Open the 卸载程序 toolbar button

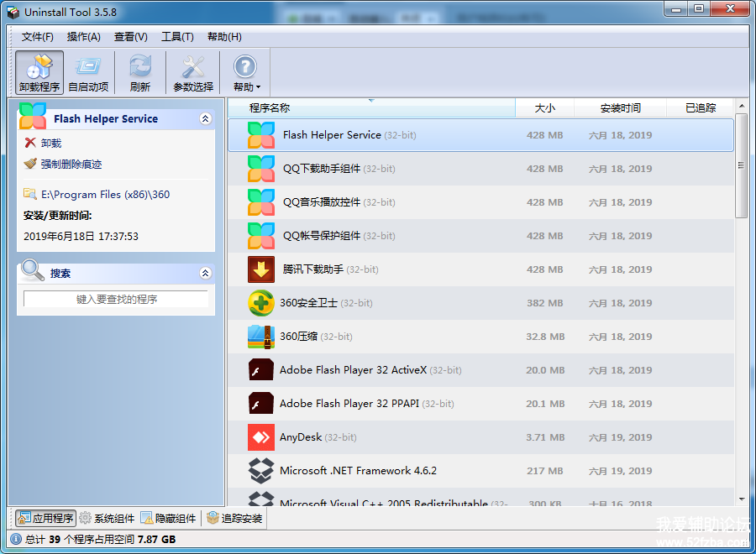tap(39, 73)
